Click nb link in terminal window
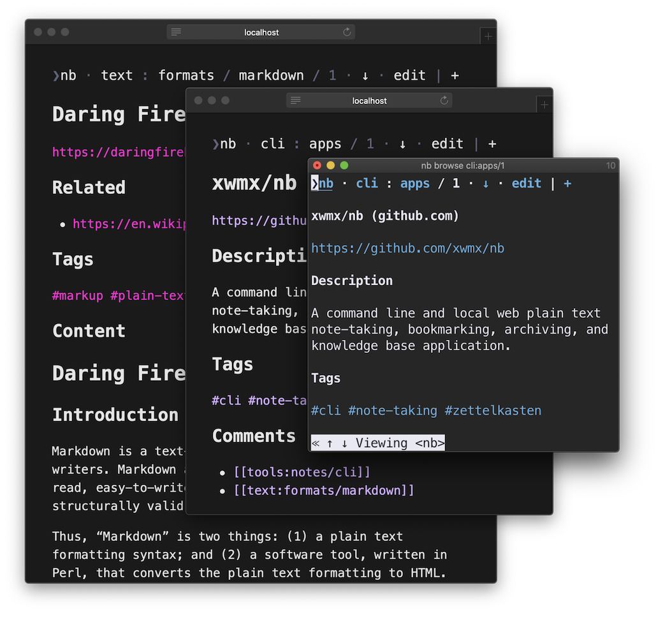This screenshot has height=622, width=672. [x=326, y=184]
